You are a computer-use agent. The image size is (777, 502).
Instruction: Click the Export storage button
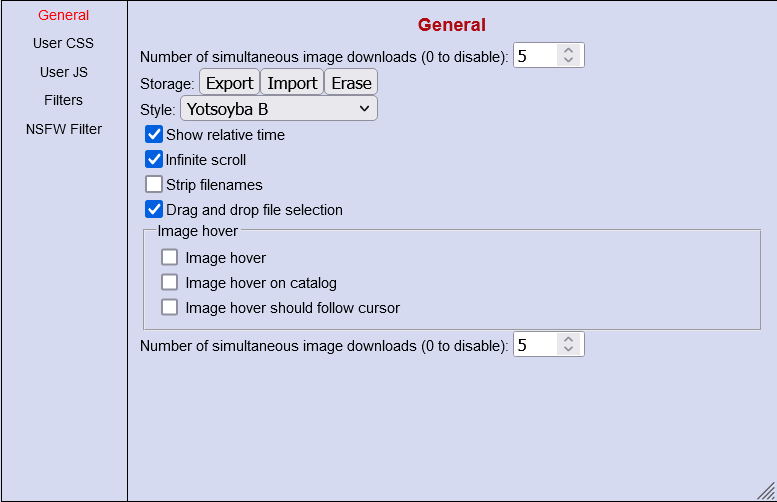229,83
